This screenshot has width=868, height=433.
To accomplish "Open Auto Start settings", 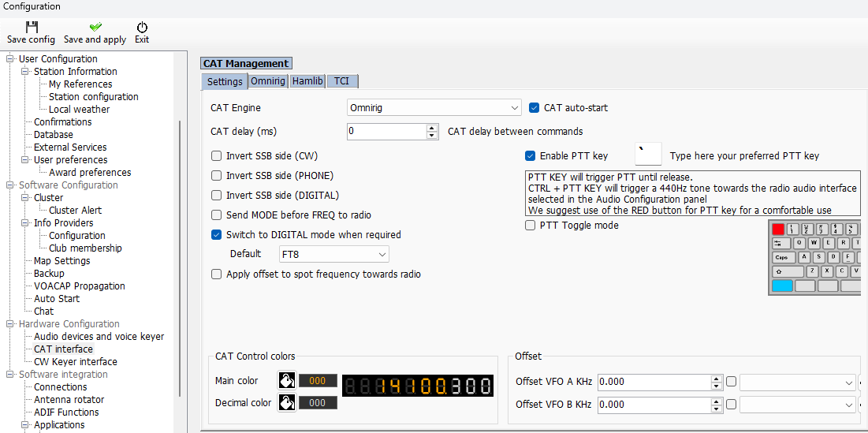I will [57, 298].
